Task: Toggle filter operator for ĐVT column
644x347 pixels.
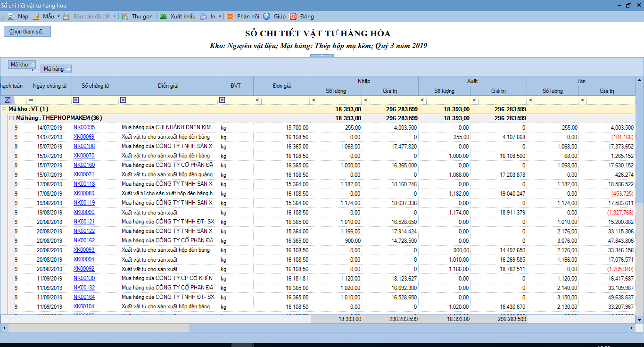Action: 222,100
